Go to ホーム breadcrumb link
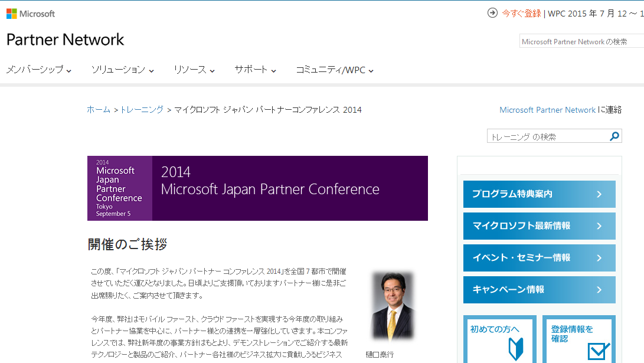The width and height of the screenshot is (644, 363). [x=99, y=110]
